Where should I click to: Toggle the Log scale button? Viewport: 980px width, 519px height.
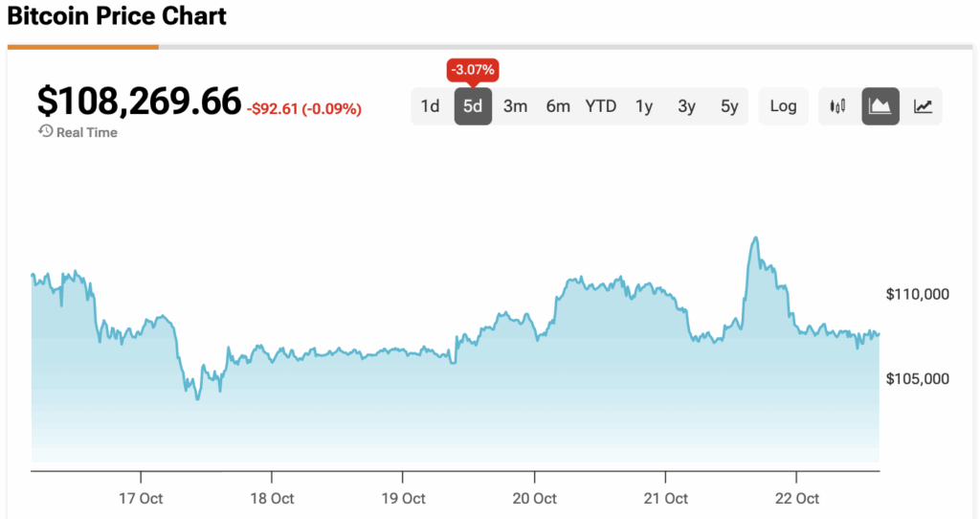tap(783, 106)
